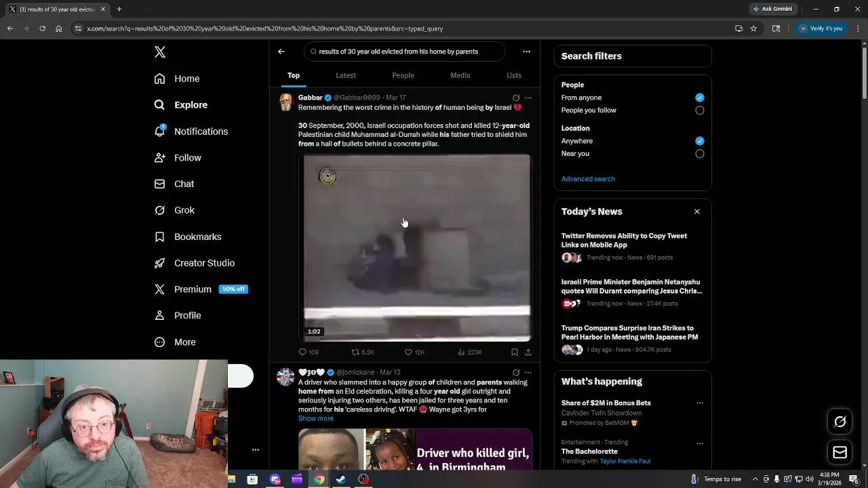Ask Grok about Gabbar's post
The image size is (868, 488).
coord(516,98)
